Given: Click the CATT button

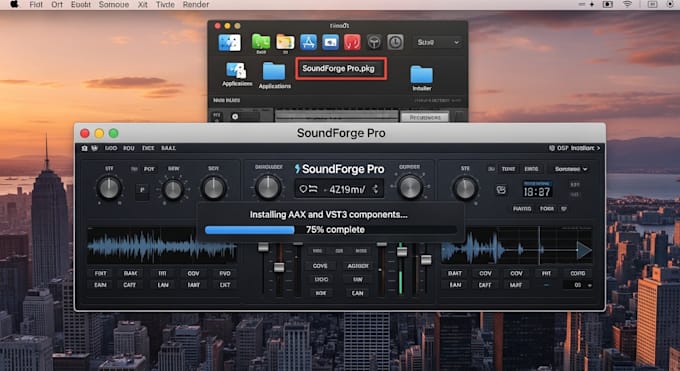Looking at the screenshot, I should [x=129, y=285].
